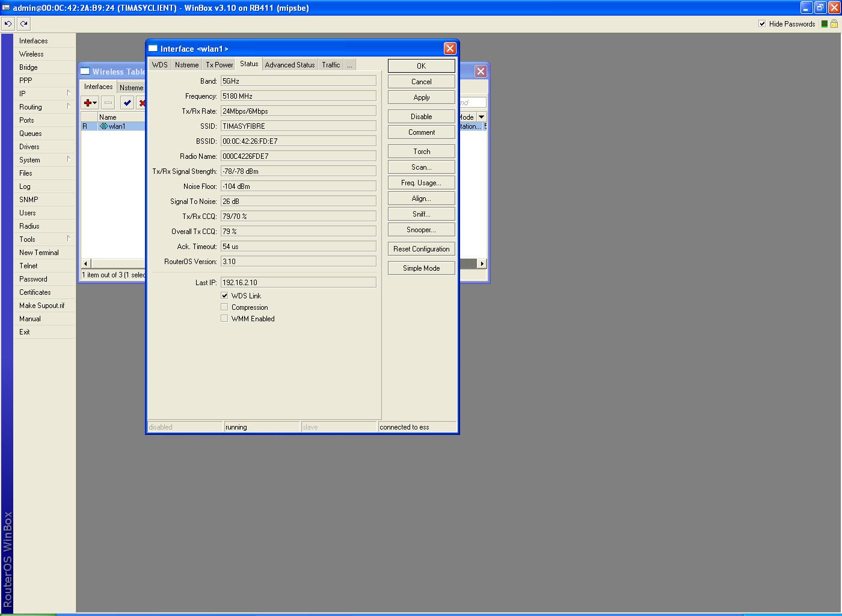Open Freq. Usage...
This screenshot has width=842, height=616.
[x=422, y=183]
